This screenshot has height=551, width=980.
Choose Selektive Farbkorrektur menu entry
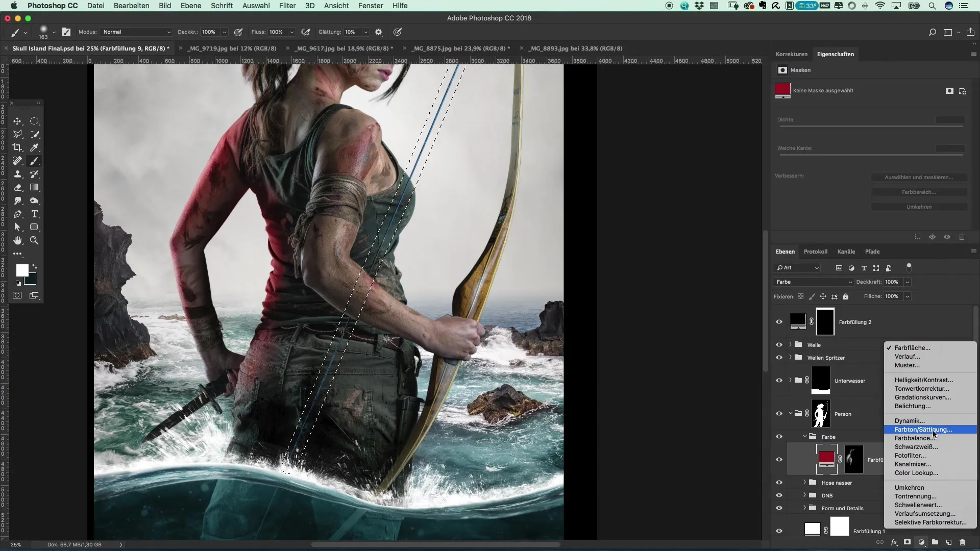930,522
